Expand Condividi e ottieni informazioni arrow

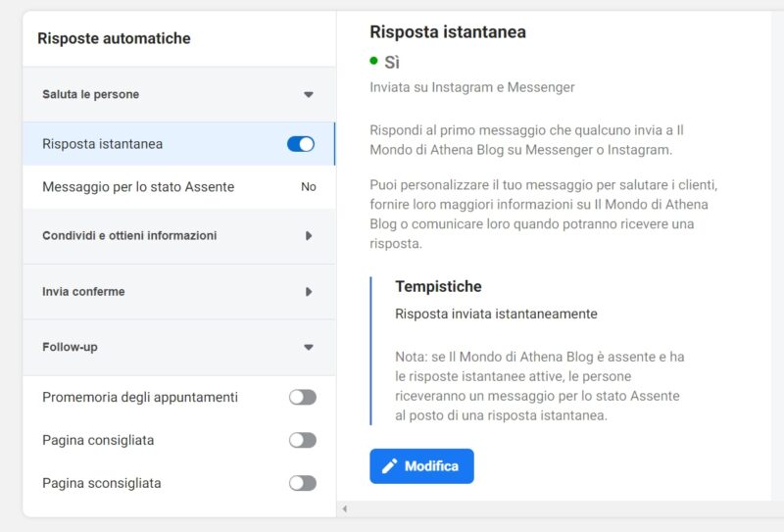coord(309,236)
